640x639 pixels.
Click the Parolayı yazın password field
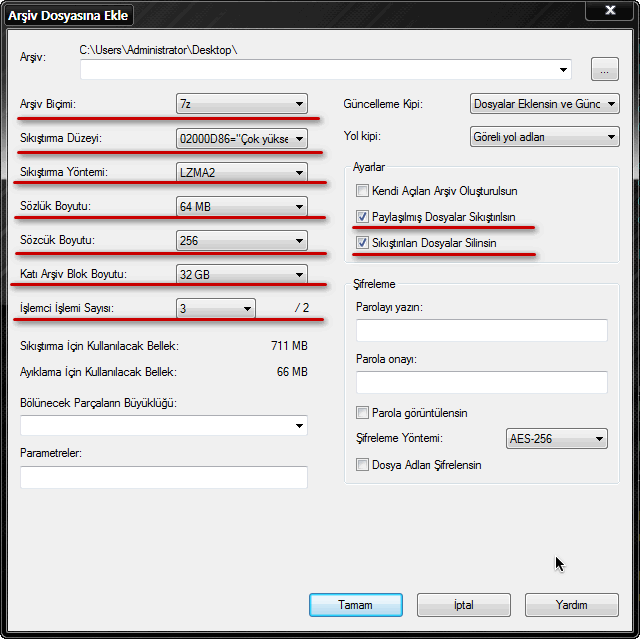click(x=482, y=331)
